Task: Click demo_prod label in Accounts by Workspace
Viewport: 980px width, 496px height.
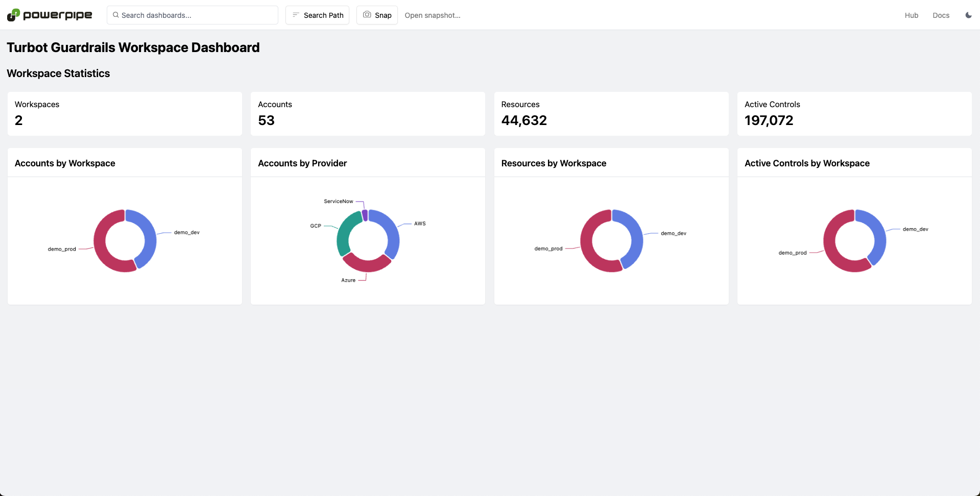Action: click(x=62, y=249)
